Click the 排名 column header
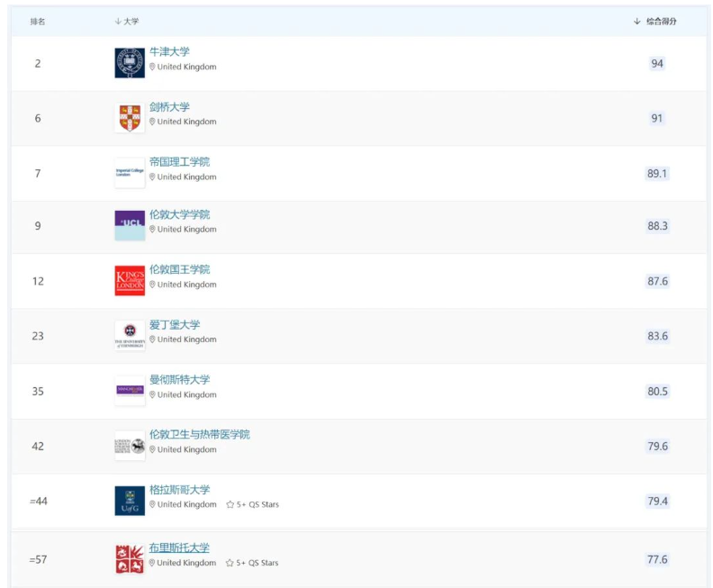Viewport: 713px width, 588px height. coord(37,22)
